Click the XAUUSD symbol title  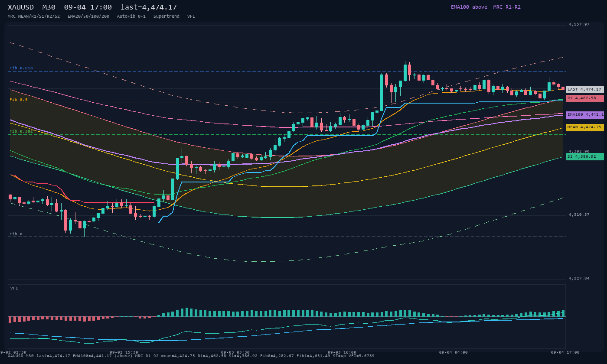[21, 7]
